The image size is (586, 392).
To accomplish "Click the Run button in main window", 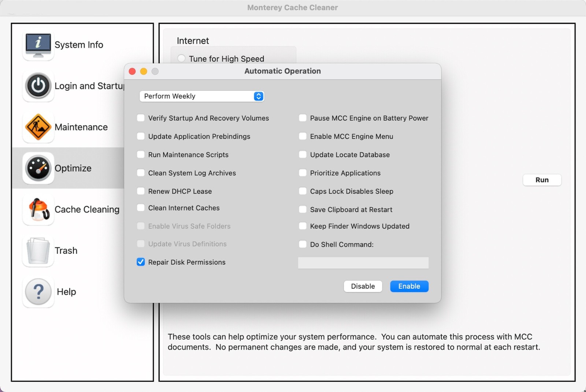I will 542,180.
